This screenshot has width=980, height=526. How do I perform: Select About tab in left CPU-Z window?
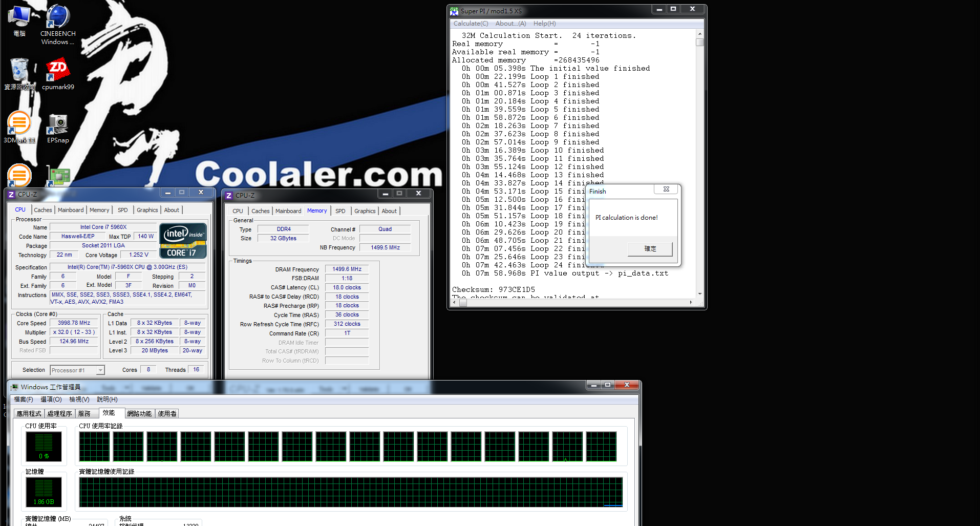pos(172,210)
